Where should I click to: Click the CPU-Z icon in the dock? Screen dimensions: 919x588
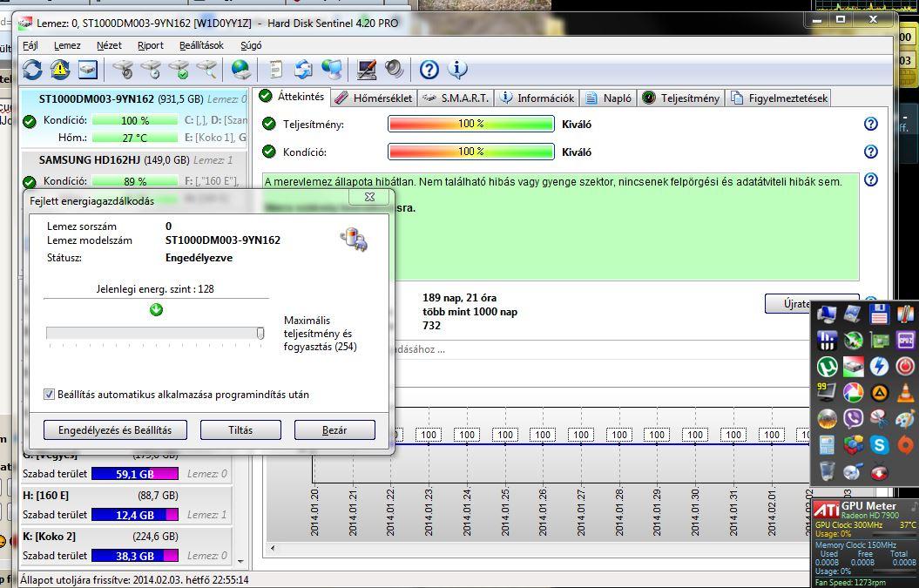905,340
